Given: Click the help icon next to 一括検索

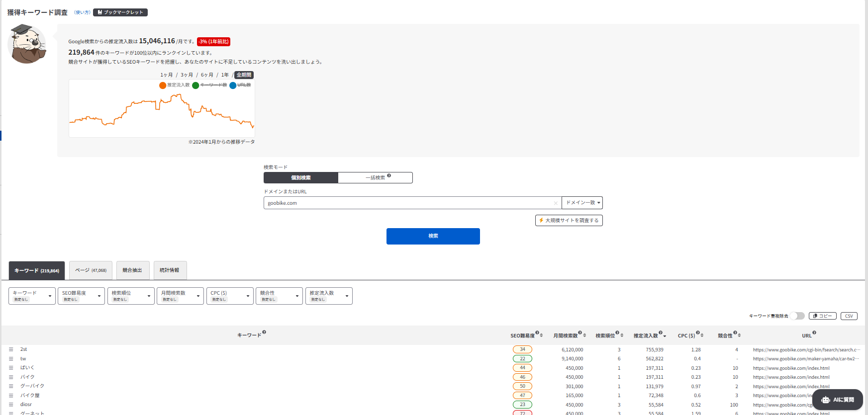Looking at the screenshot, I should coord(389,175).
